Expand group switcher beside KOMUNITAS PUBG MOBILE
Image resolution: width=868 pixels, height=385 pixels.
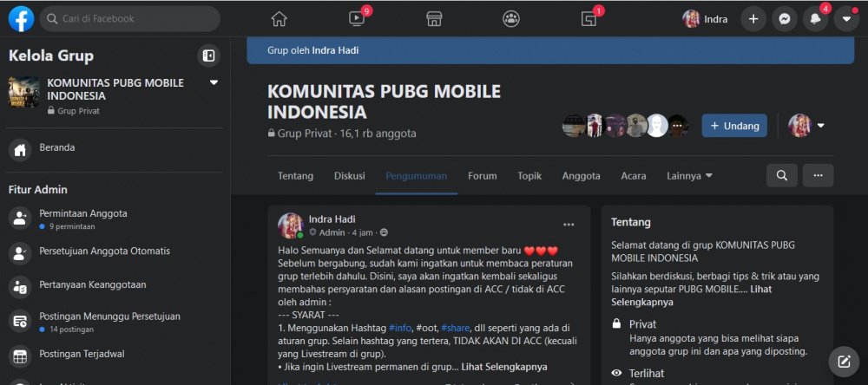[214, 83]
